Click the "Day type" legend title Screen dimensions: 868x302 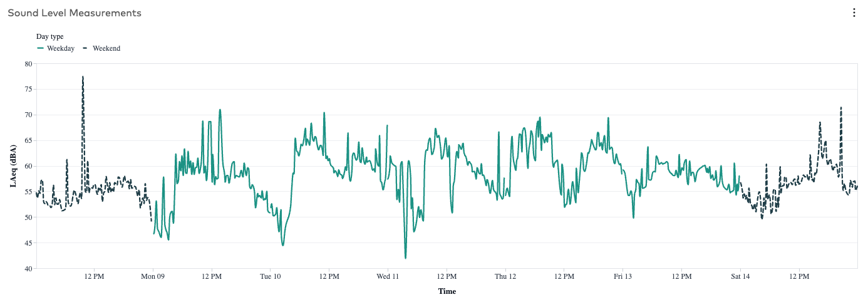point(49,36)
